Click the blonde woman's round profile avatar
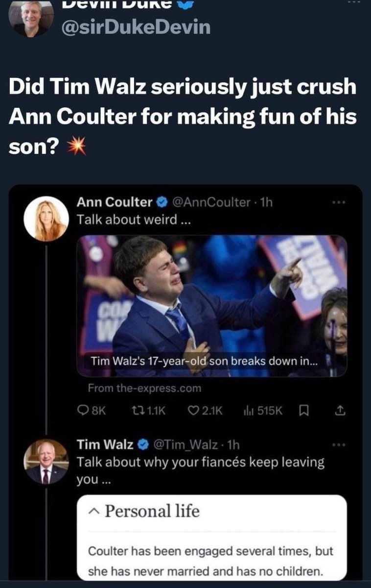The height and width of the screenshot is (588, 371). click(46, 219)
